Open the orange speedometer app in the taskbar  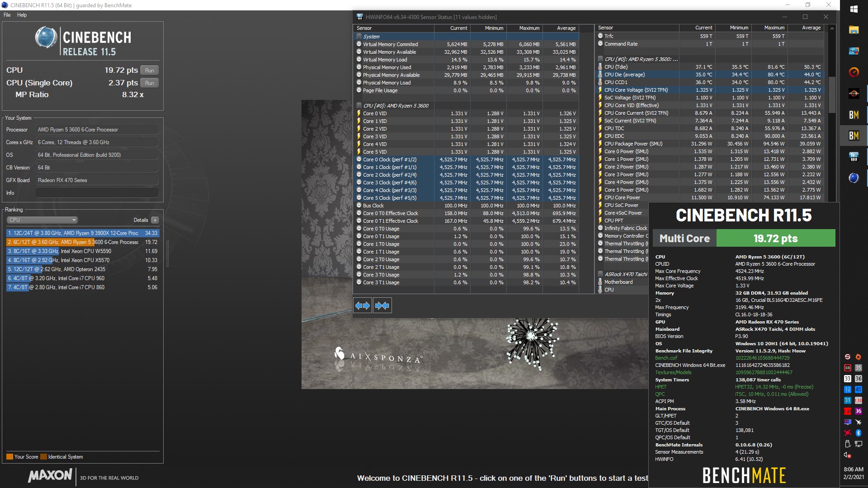click(x=854, y=72)
